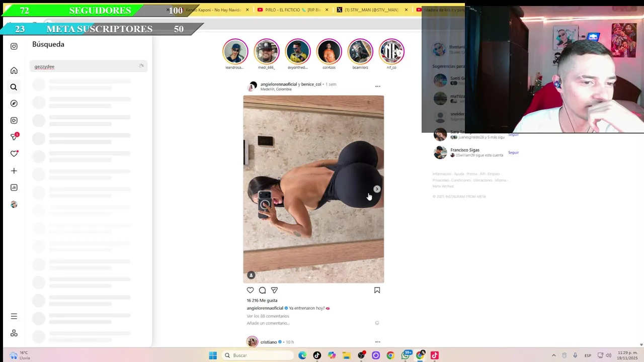The width and height of the screenshot is (644, 362).
Task: Click the taskbar Buscar search box
Action: [258, 355]
